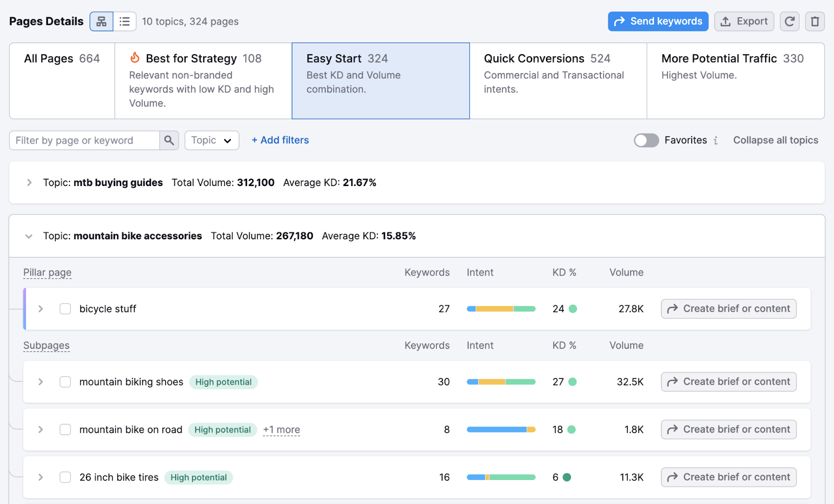Enable the Favorites toggle
The width and height of the screenshot is (834, 504).
[x=646, y=140]
